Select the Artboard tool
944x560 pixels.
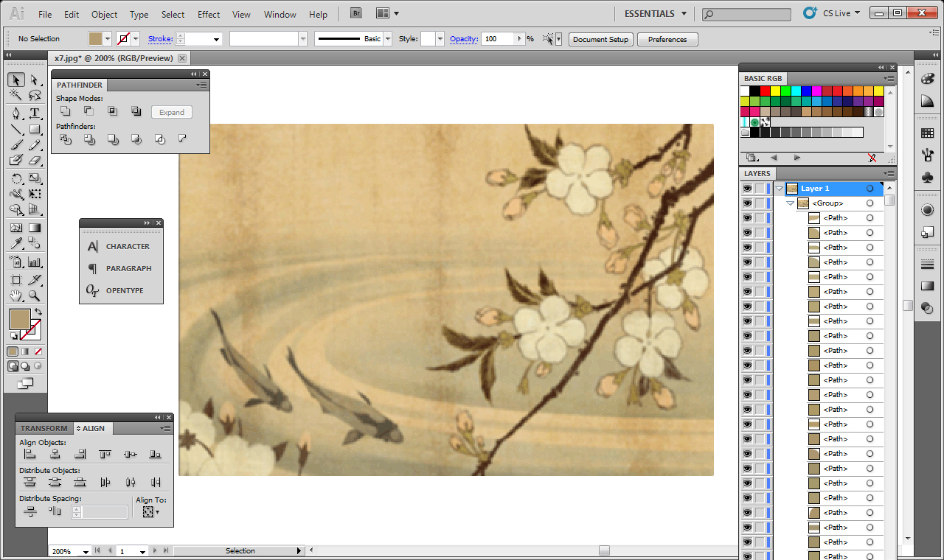pos(16,280)
